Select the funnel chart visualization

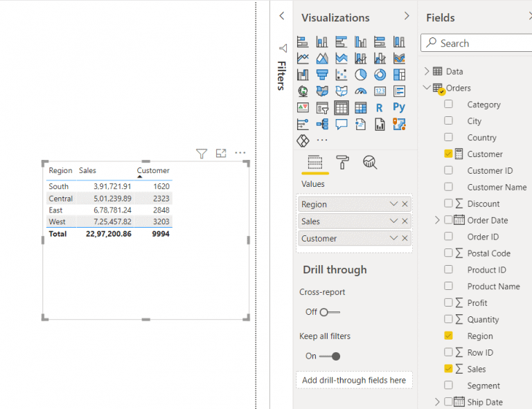tap(322, 75)
